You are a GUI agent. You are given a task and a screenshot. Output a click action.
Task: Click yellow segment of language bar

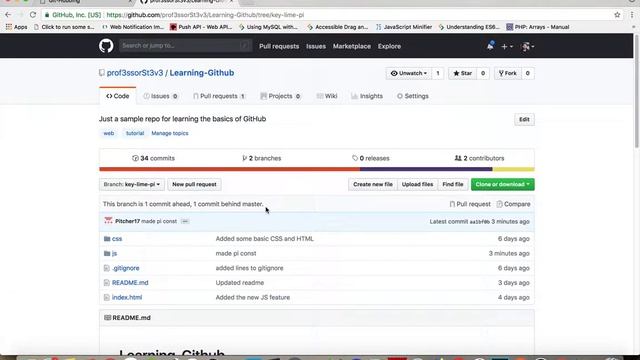coord(513,169)
